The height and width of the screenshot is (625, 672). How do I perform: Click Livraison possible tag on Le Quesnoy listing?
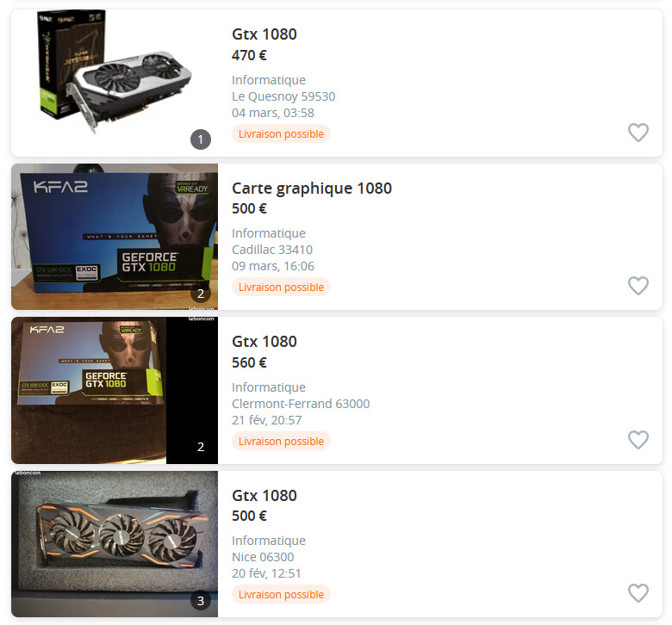coord(281,133)
